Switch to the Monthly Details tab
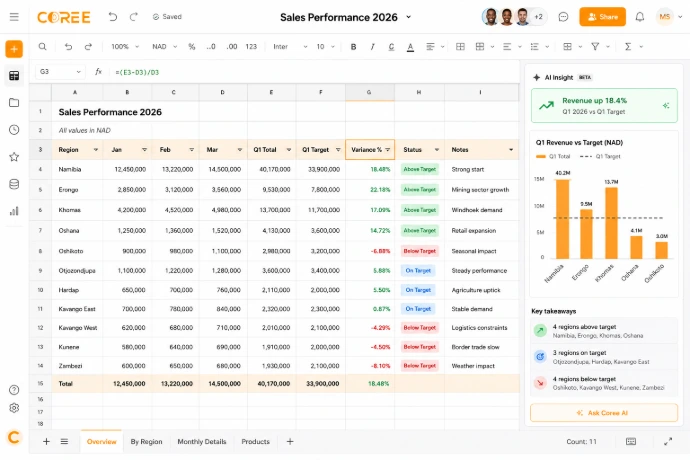This screenshot has width=690, height=460. [202, 442]
